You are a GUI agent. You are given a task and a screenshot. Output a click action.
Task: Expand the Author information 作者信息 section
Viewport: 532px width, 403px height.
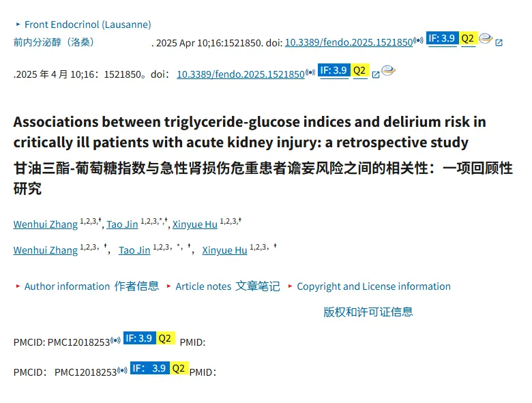[x=87, y=286]
